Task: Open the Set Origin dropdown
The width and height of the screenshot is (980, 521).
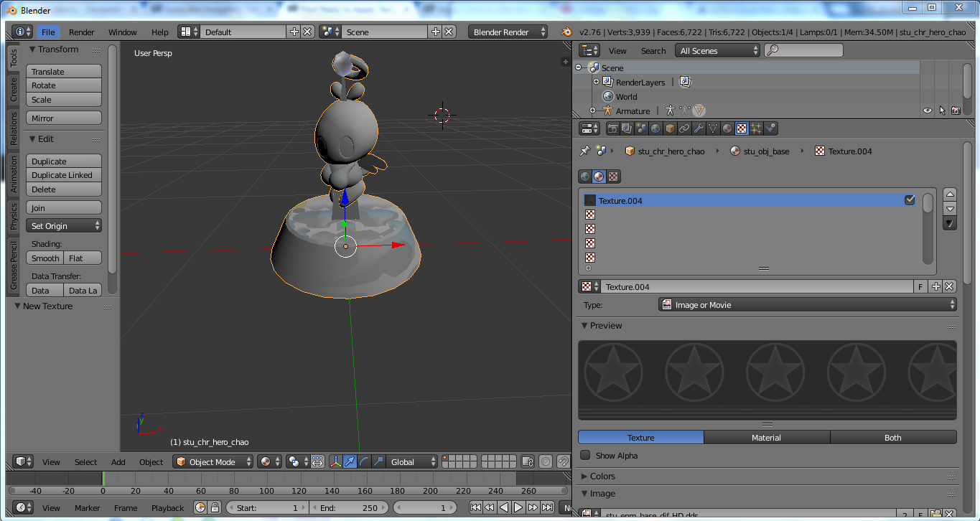Action: tap(64, 225)
